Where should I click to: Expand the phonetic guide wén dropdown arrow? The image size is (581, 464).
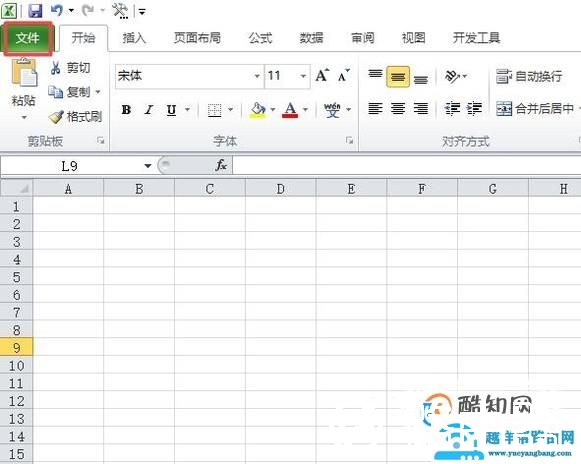click(349, 109)
